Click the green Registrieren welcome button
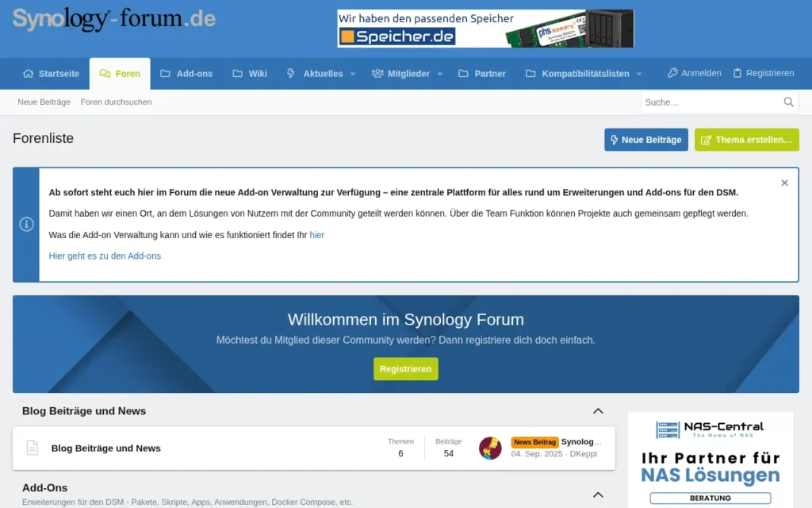Viewport: 812px width, 508px height. (405, 369)
